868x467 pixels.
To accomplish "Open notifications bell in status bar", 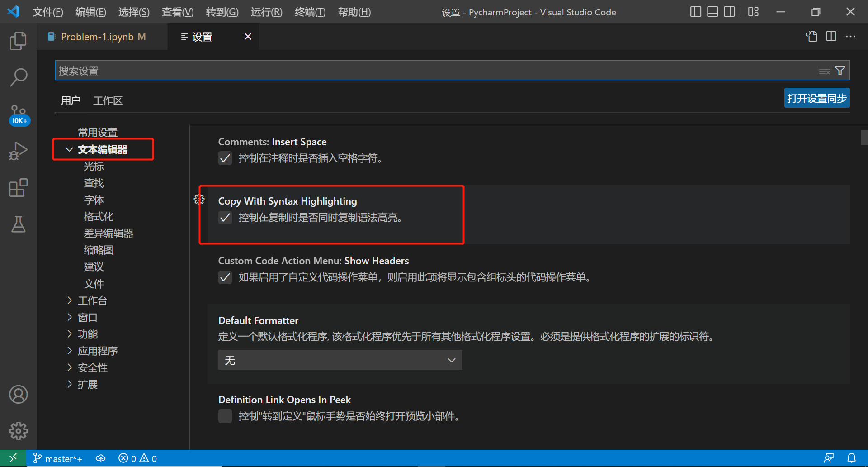I will [x=851, y=458].
